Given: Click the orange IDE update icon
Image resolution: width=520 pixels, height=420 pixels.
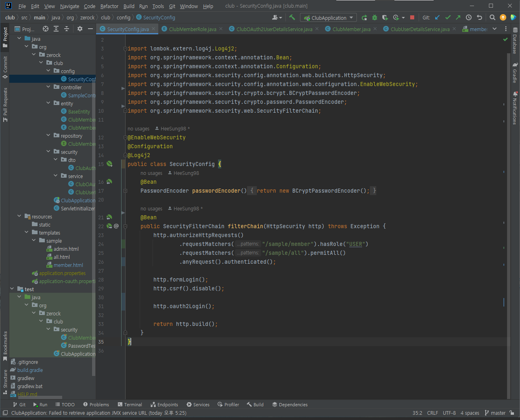Looking at the screenshot, I should [x=503, y=17].
